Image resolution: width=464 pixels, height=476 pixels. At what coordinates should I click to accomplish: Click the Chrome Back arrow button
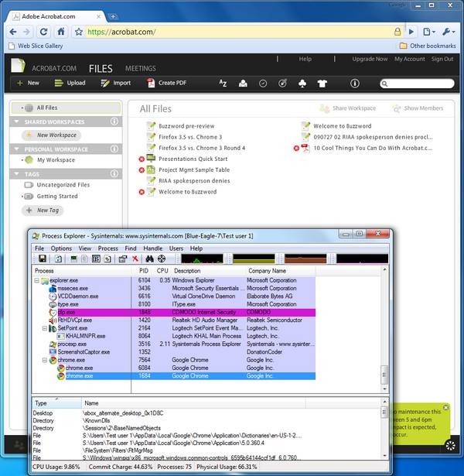point(12,32)
